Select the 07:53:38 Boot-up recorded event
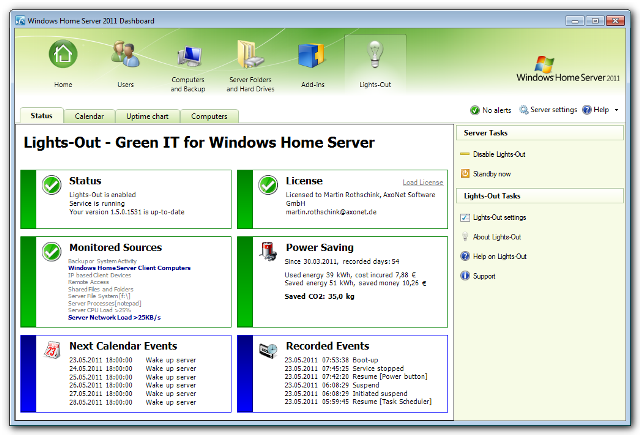Image resolution: width=640 pixels, height=435 pixels. tap(331, 360)
